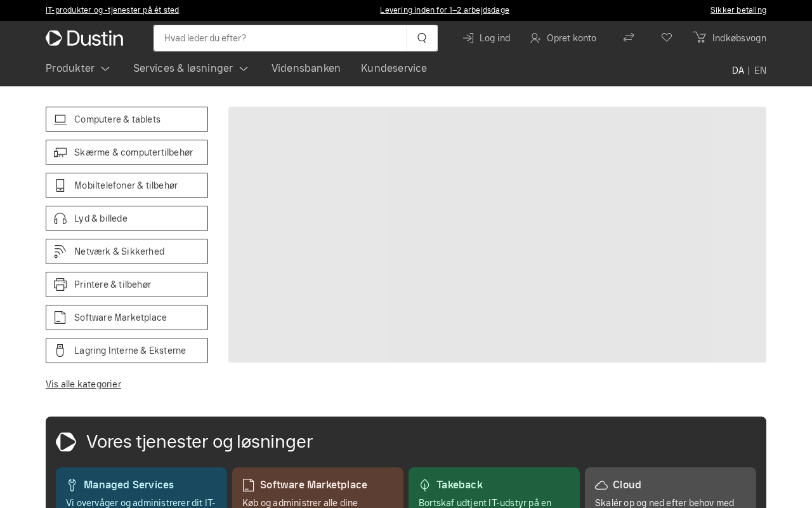
Task: Open the Printere & tilbehør category
Action: [x=127, y=284]
